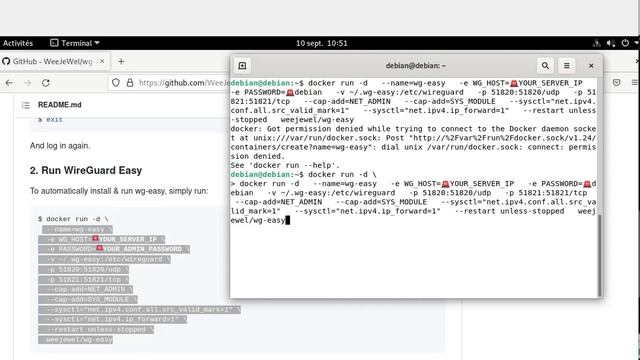Click the '--name=wg-easy' code line
The width and height of the screenshot is (640, 360).
point(77,229)
